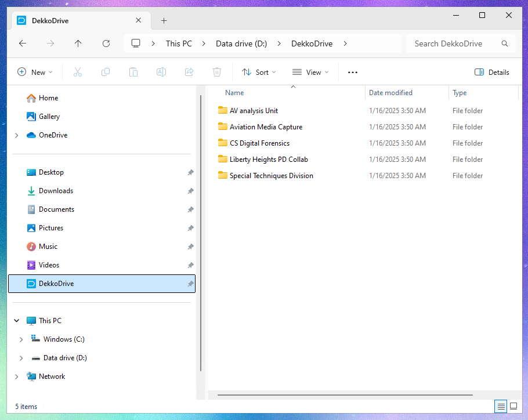Open the New dropdown menu
The image size is (528, 420).
pyautogui.click(x=35, y=72)
